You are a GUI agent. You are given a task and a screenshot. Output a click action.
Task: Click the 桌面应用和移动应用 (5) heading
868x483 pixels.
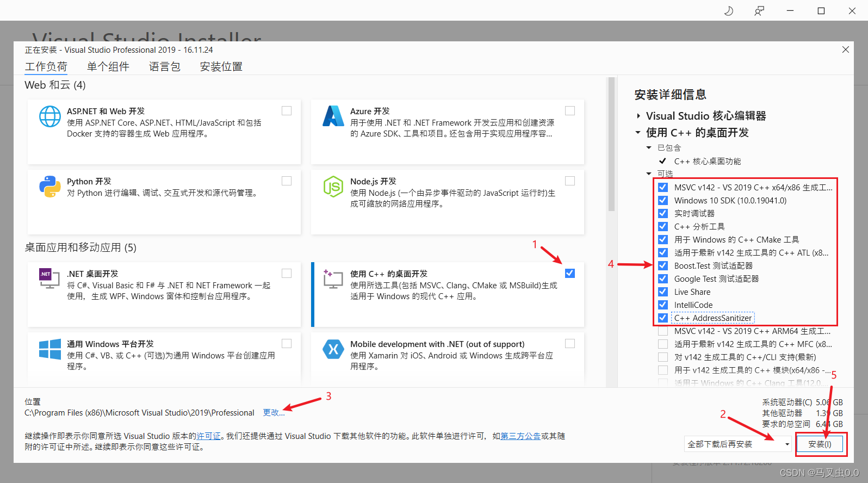80,247
